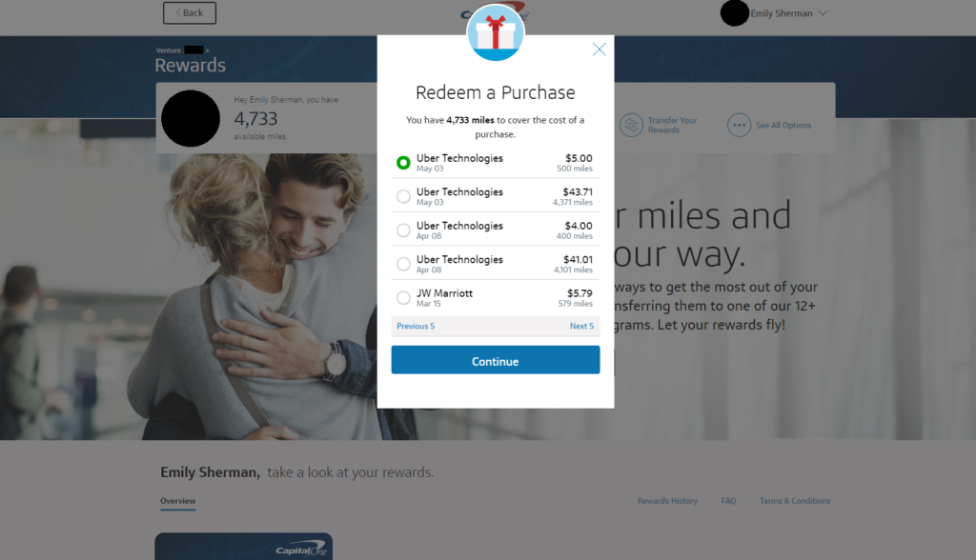Image resolution: width=976 pixels, height=560 pixels.
Task: Click the gift box icon atop dialog
Action: pos(496,32)
